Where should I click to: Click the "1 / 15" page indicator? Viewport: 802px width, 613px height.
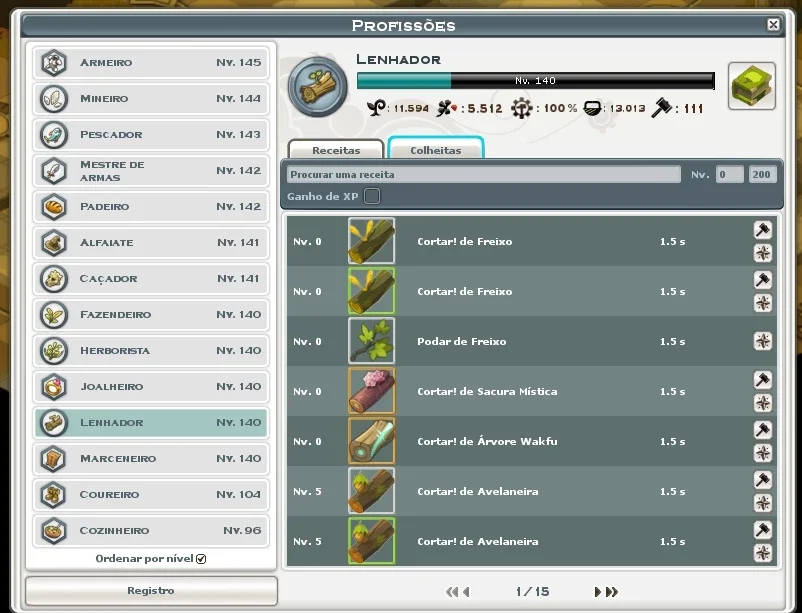tap(532, 592)
